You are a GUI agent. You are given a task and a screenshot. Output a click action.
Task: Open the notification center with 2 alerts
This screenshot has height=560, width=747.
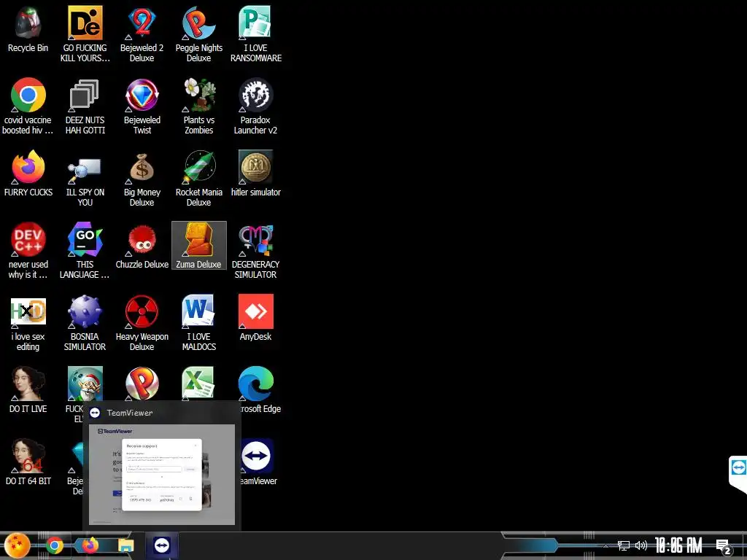coord(723,547)
